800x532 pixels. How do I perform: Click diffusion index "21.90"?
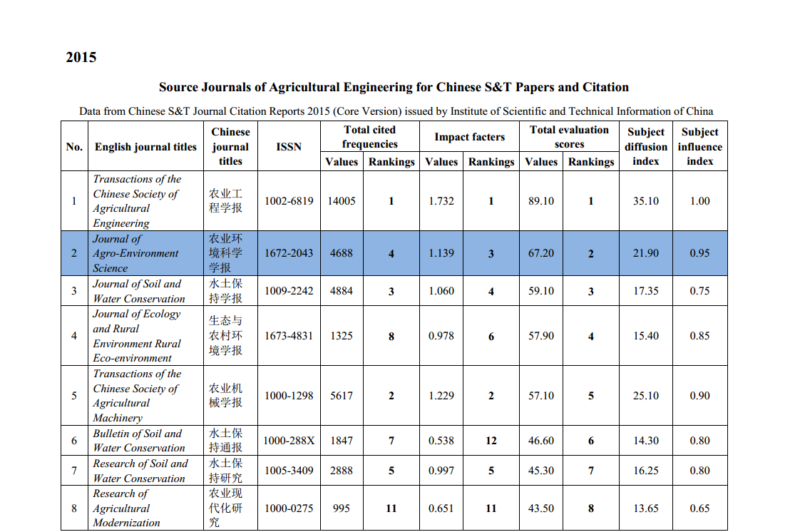coord(646,253)
